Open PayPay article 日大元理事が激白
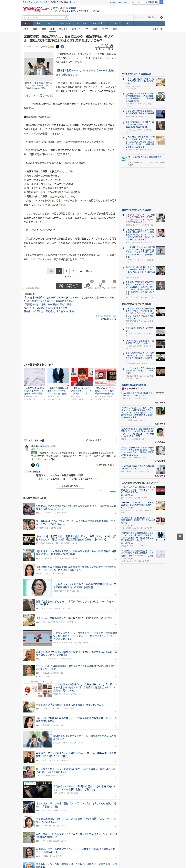 click(138, 394)
